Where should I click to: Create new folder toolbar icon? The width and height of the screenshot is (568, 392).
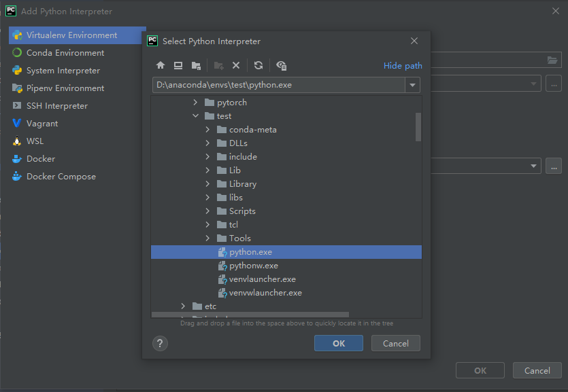coord(218,65)
